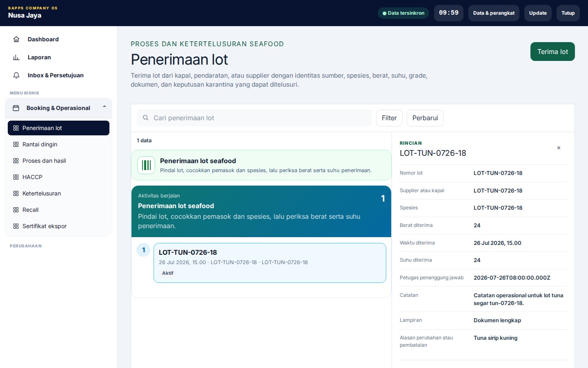This screenshot has height=368, width=588.
Task: Open the Filter options
Action: [x=389, y=118]
